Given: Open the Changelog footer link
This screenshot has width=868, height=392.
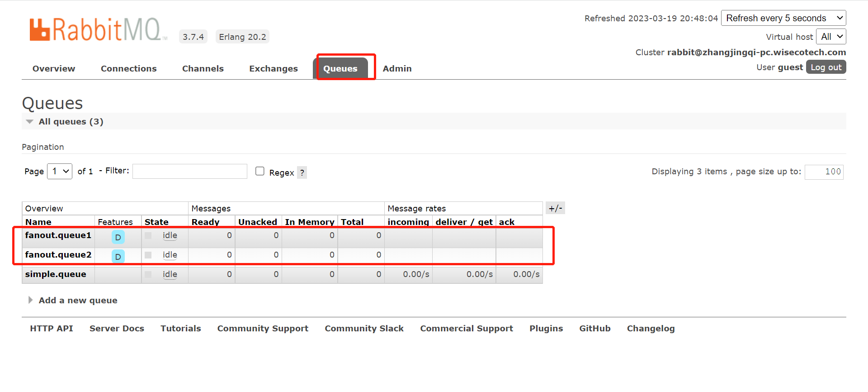Looking at the screenshot, I should point(651,328).
